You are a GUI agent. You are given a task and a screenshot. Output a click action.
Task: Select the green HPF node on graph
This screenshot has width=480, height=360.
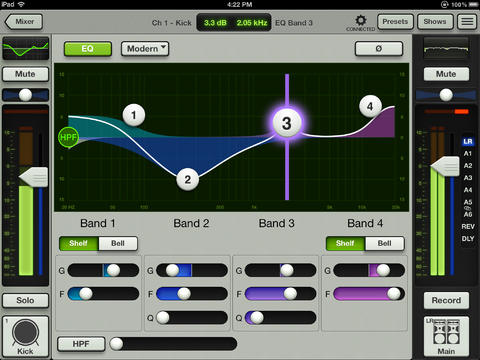pos(68,137)
